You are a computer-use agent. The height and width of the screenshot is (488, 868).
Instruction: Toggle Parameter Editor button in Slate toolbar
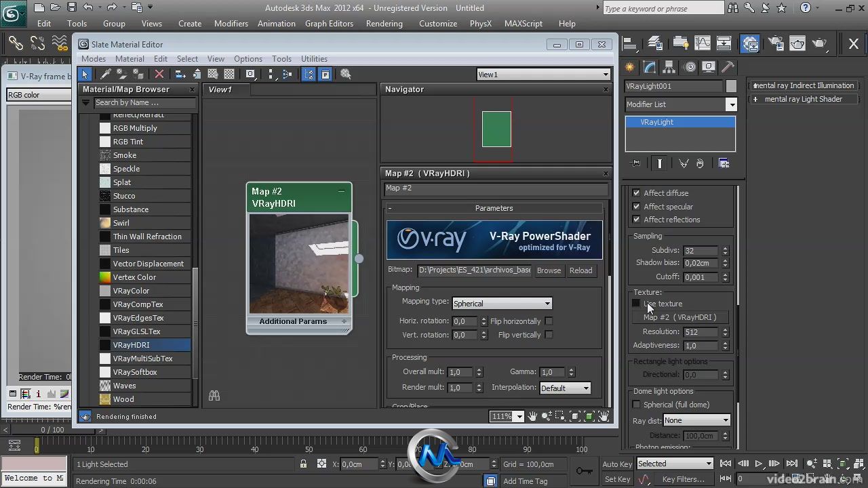pos(325,74)
